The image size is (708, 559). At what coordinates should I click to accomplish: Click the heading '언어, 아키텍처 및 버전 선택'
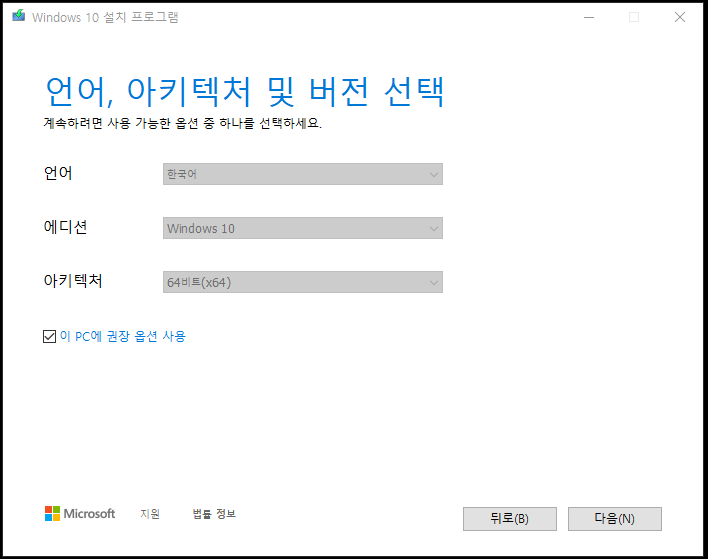[x=245, y=92]
